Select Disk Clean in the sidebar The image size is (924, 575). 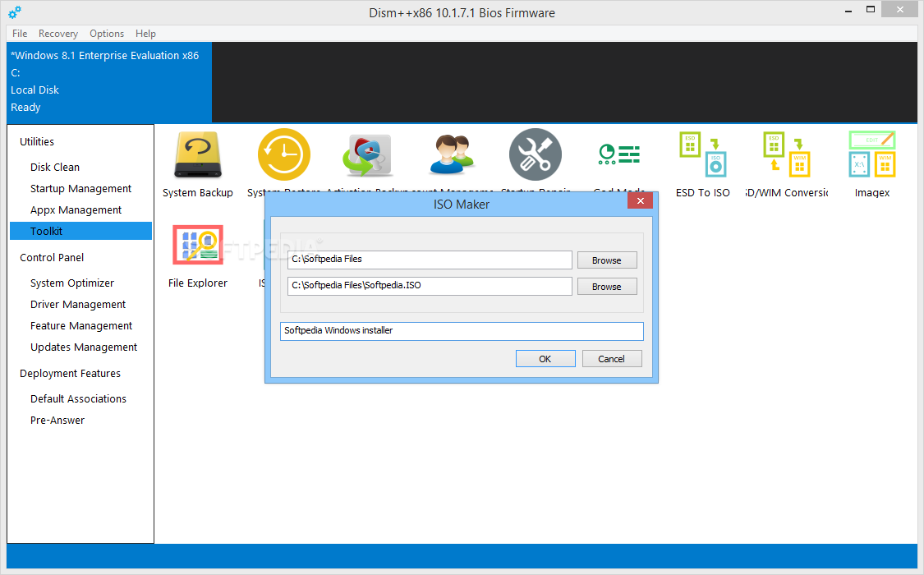click(x=55, y=168)
